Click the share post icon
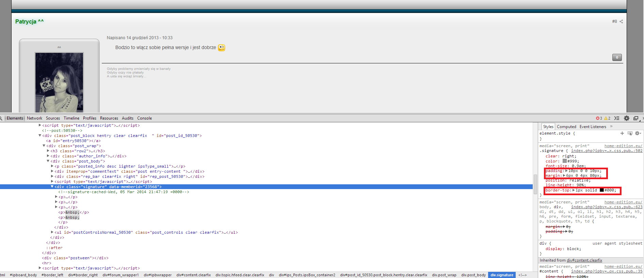The image size is (644, 278). pos(621,21)
